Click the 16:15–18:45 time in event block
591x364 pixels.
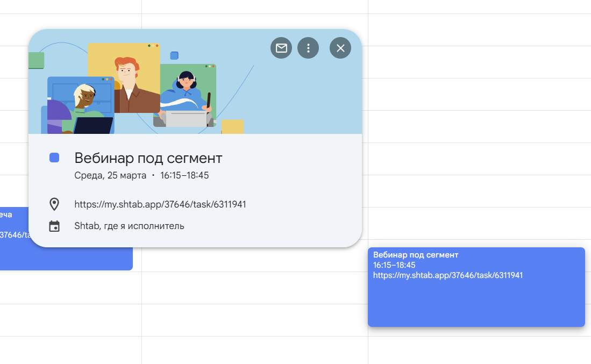point(394,265)
